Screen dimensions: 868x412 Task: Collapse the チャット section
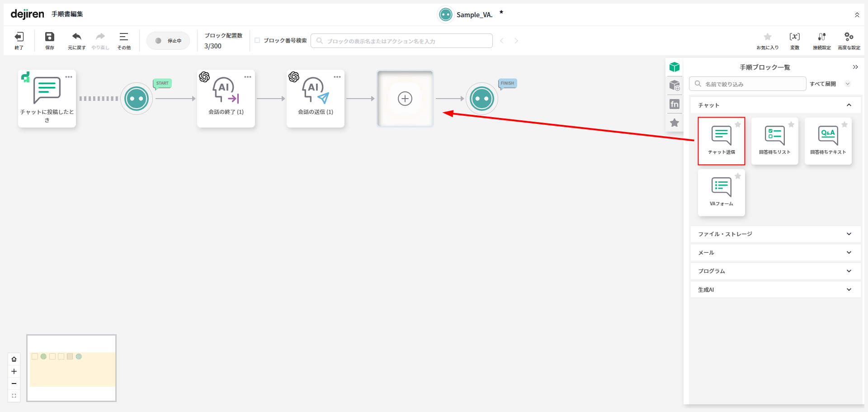849,105
